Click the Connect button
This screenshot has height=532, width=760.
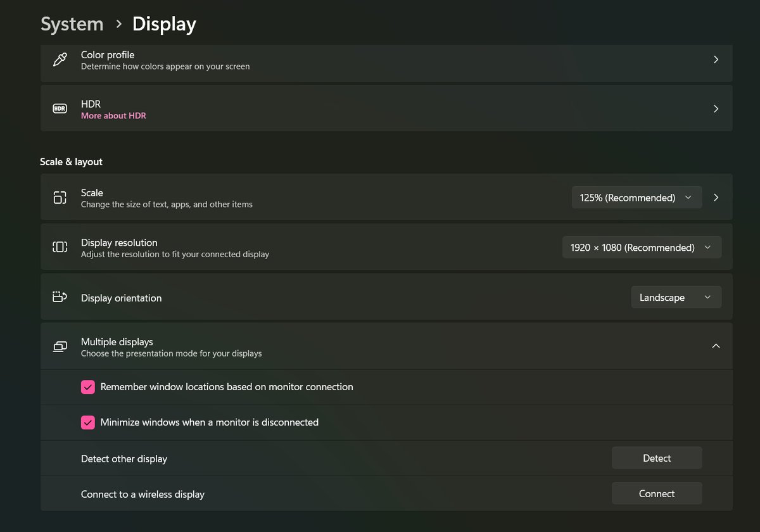click(657, 493)
